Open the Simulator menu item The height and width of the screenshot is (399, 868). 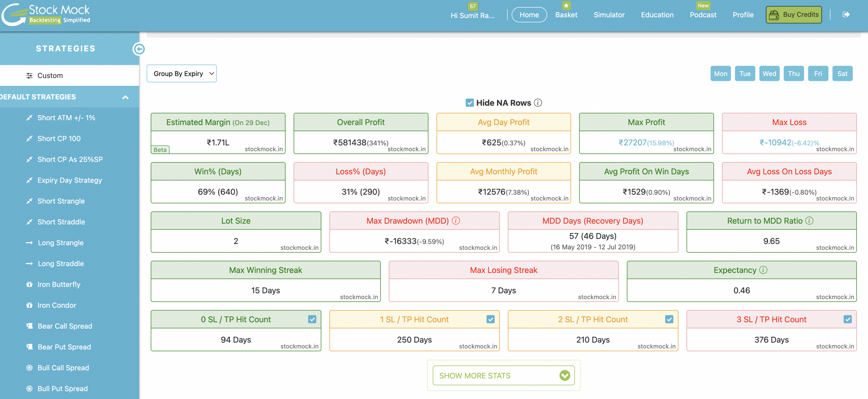[x=609, y=15]
